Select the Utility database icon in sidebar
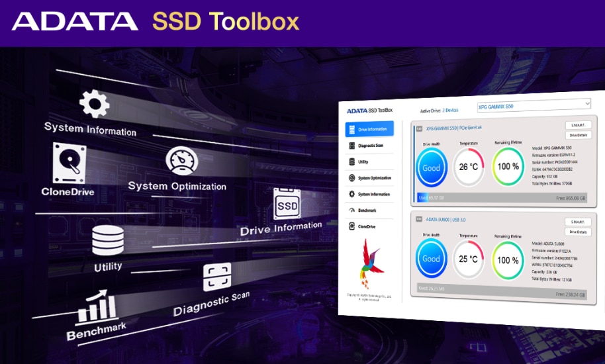 click(x=351, y=162)
